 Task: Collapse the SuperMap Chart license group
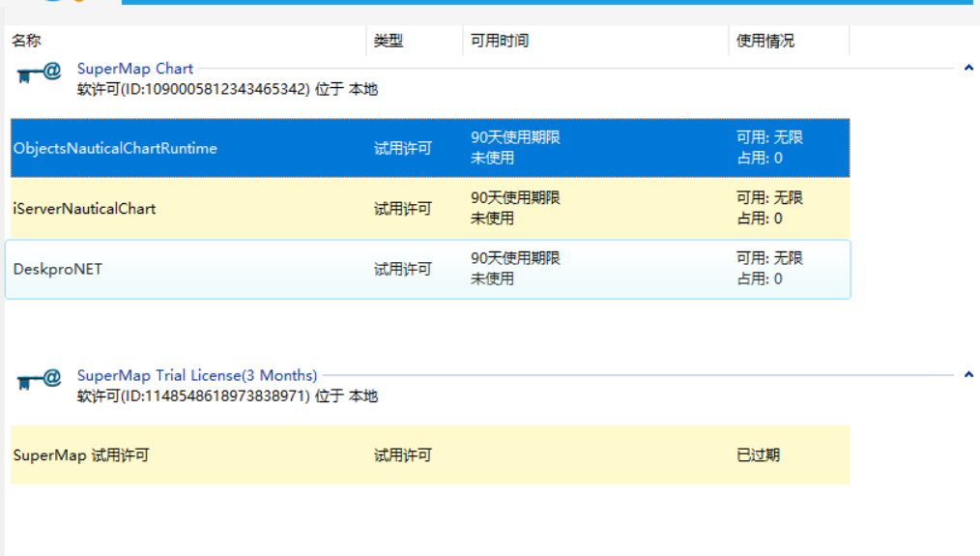tap(968, 69)
